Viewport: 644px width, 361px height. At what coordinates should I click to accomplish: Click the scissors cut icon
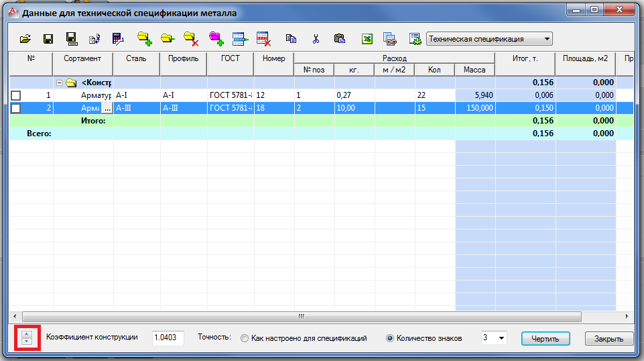tap(316, 39)
